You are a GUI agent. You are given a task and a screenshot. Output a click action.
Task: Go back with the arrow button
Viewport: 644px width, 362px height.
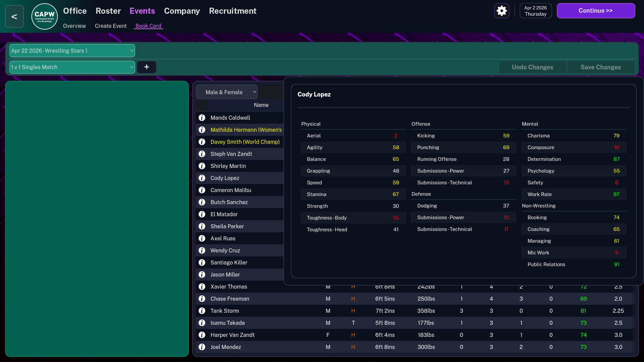14,16
